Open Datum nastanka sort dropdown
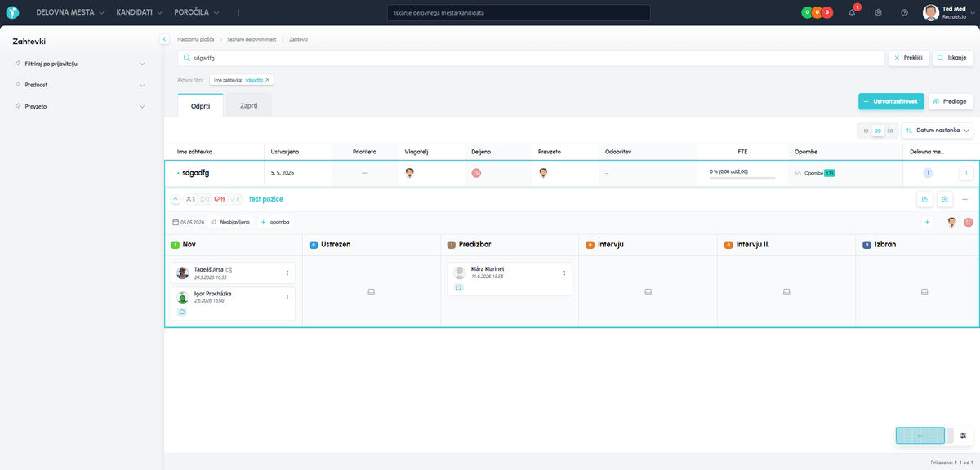 (x=938, y=131)
